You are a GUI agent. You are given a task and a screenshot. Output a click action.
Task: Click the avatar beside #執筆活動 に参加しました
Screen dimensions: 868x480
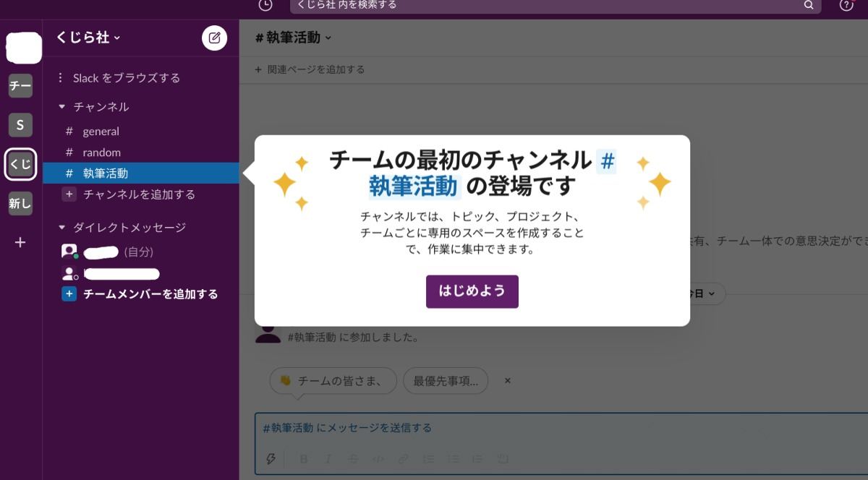[x=268, y=334]
